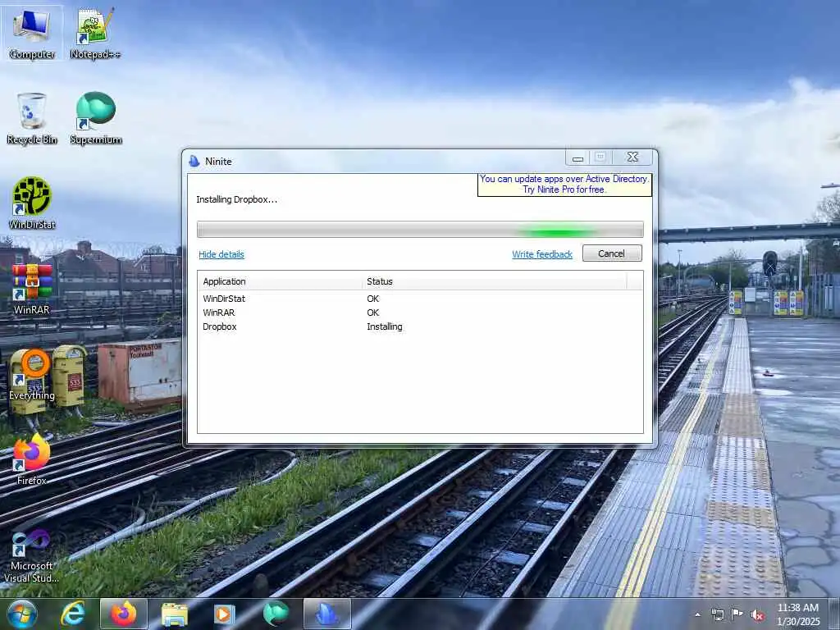840x630 pixels.
Task: Select the Everything desktop shortcut
Action: click(x=32, y=374)
